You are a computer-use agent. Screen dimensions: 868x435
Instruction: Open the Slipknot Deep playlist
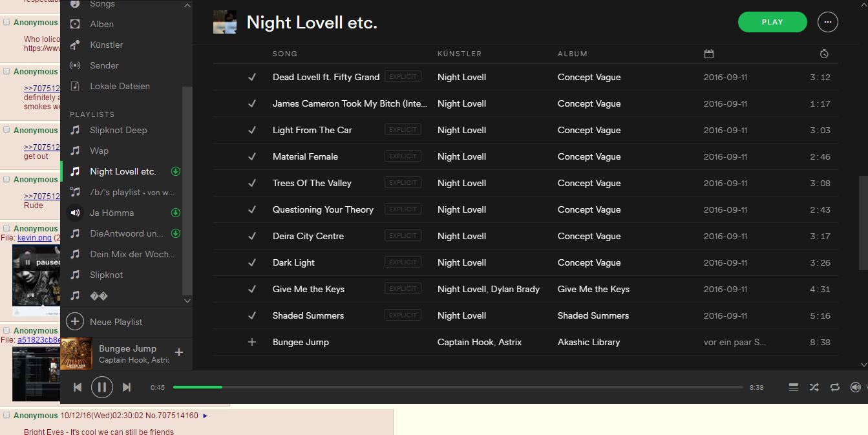coord(118,130)
